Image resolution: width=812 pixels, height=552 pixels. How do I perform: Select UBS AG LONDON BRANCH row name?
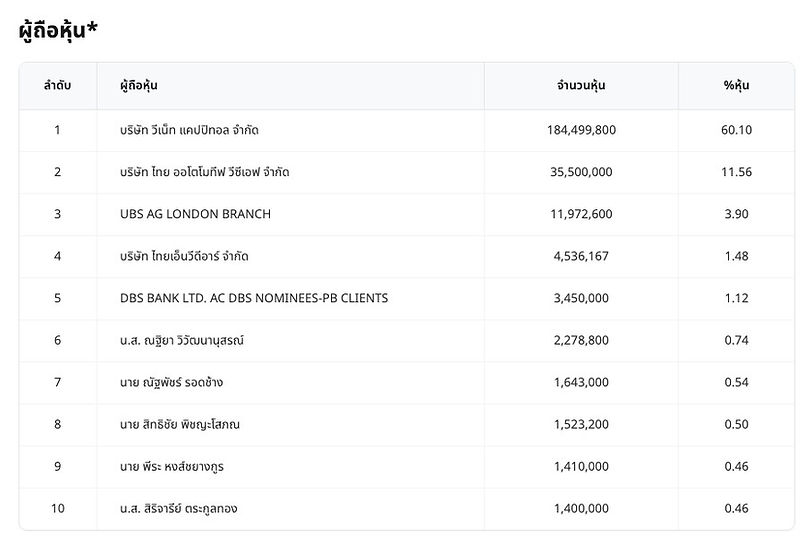coord(195,214)
